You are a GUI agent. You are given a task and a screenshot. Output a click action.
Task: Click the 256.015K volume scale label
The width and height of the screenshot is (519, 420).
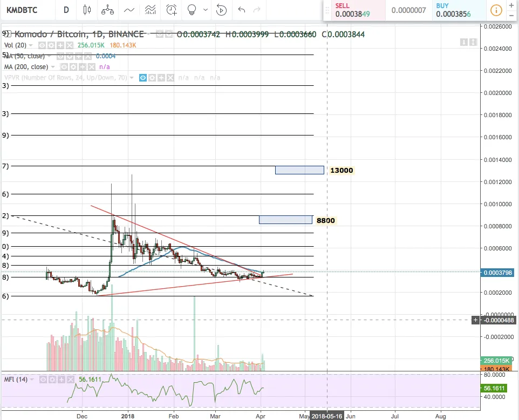coord(496,361)
